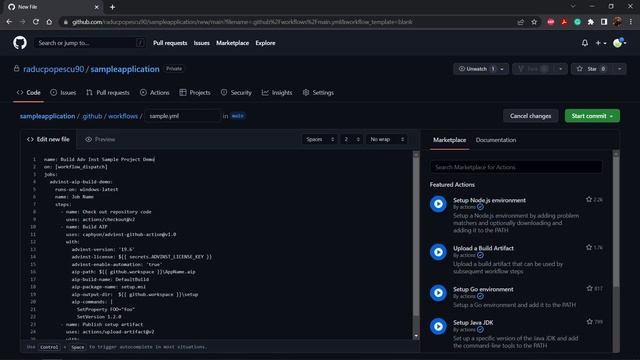This screenshot has width=640, height=360.
Task: Click the Search or jump to field
Action: pyautogui.click(x=89, y=43)
